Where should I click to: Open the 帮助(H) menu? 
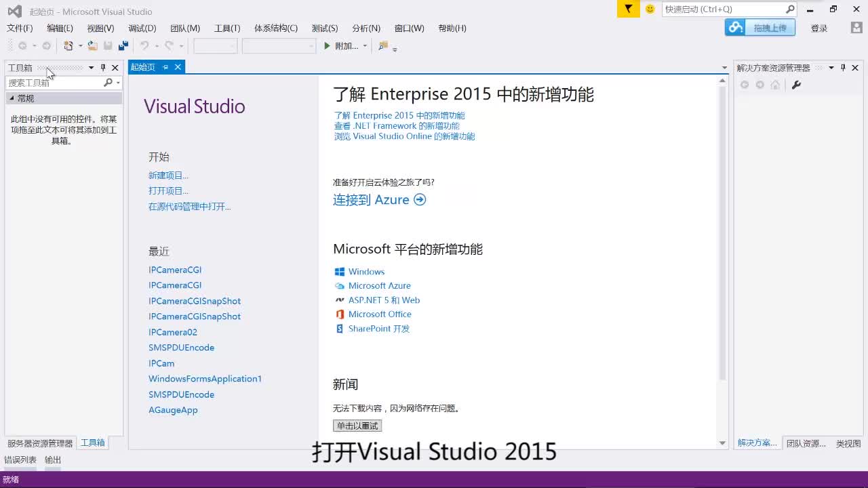click(x=452, y=28)
